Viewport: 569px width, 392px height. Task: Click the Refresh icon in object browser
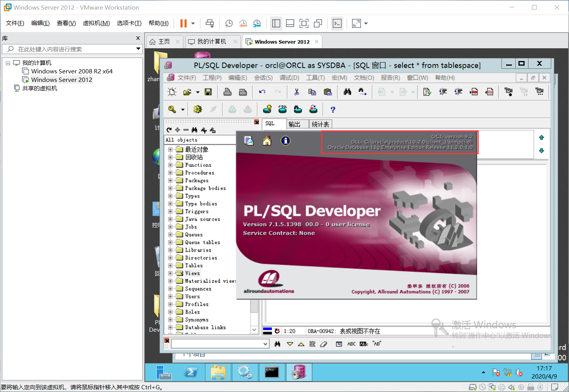[169, 130]
